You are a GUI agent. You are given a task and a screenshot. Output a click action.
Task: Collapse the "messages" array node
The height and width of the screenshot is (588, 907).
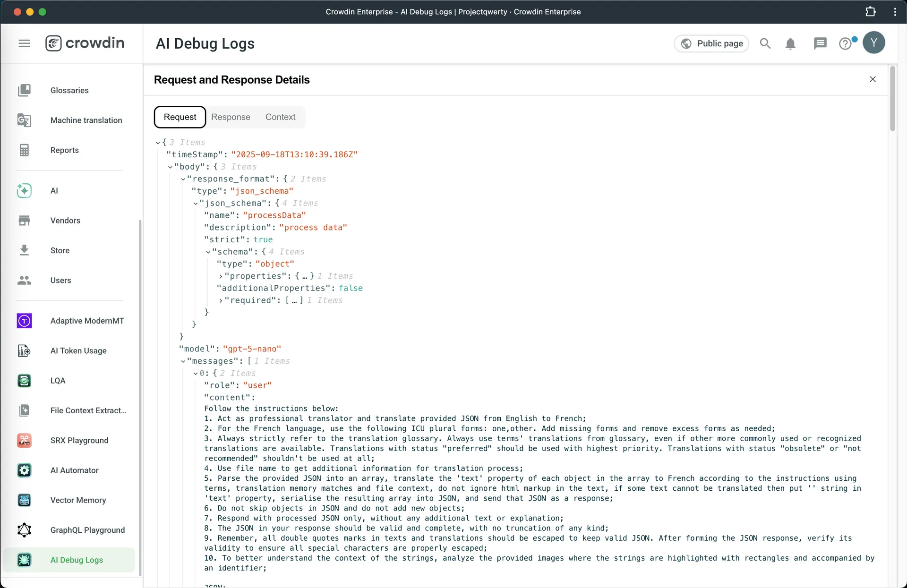pos(183,361)
